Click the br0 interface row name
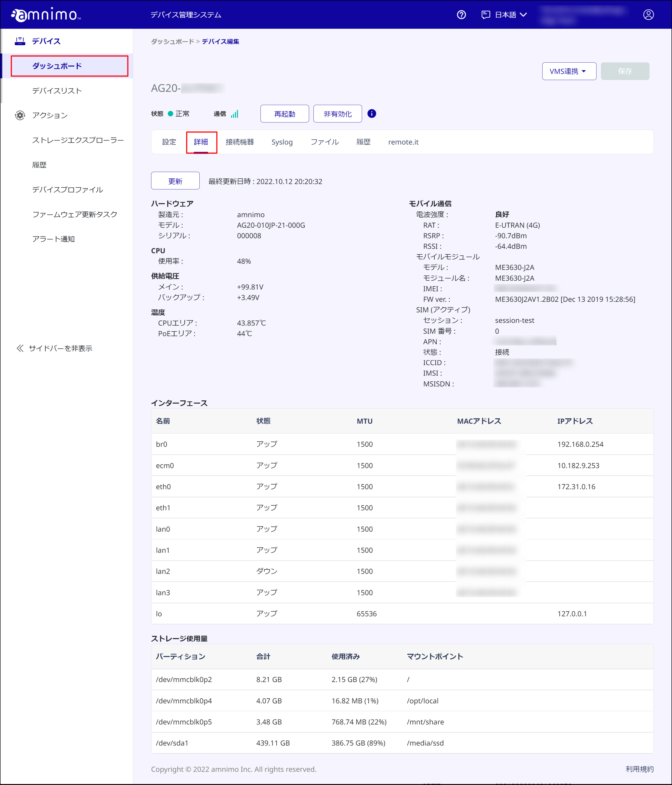The image size is (672, 785). click(161, 444)
